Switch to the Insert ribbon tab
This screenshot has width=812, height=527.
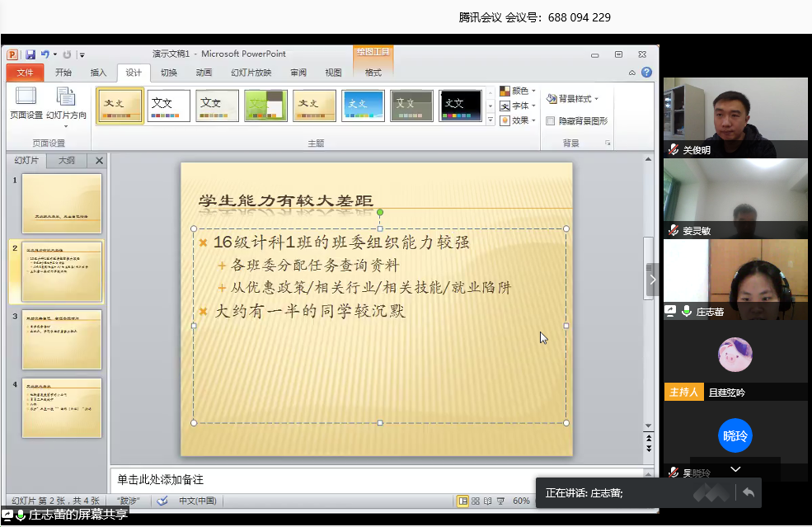pos(98,73)
